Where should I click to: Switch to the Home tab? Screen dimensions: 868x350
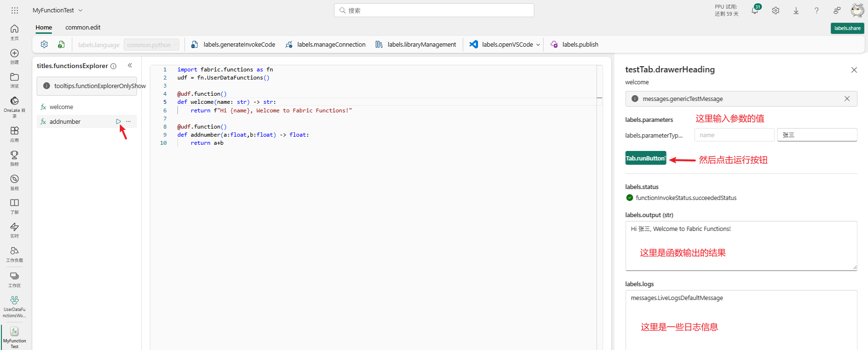point(44,28)
